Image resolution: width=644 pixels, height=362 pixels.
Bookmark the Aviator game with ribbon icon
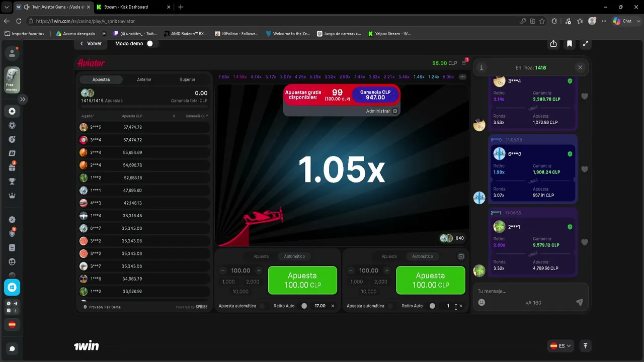pyautogui.click(x=570, y=44)
